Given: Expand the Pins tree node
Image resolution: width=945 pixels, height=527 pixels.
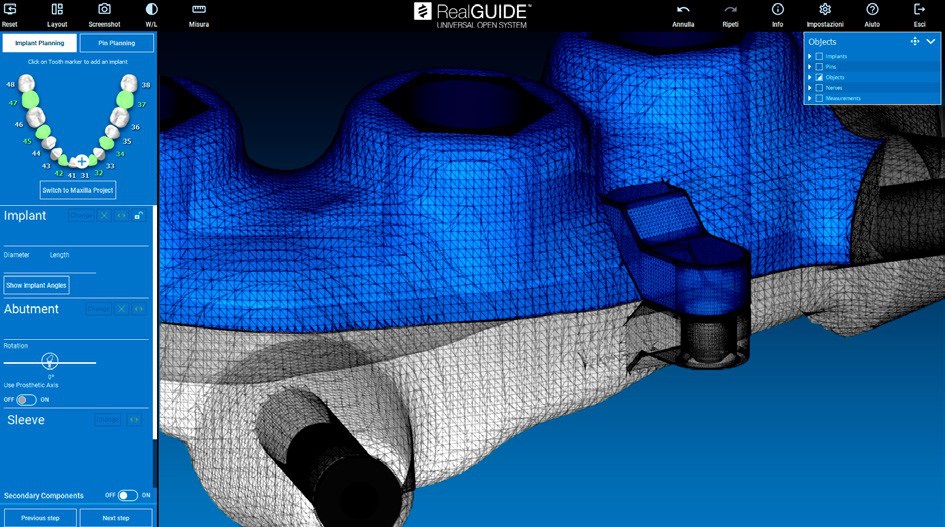Looking at the screenshot, I should [810, 67].
